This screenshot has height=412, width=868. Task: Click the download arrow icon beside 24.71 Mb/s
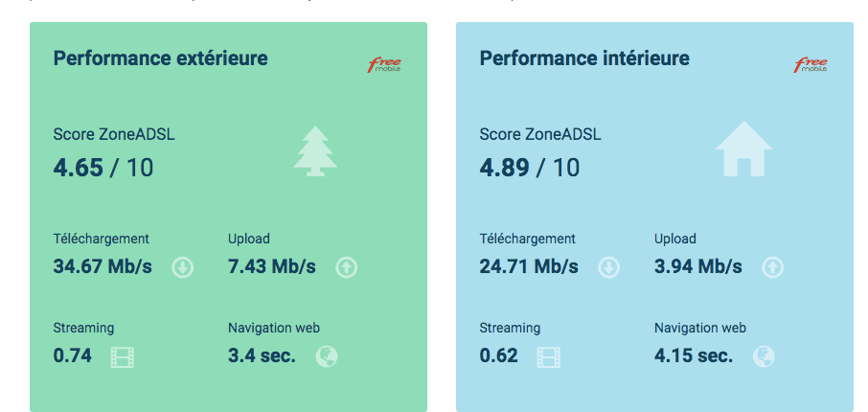pos(608,267)
